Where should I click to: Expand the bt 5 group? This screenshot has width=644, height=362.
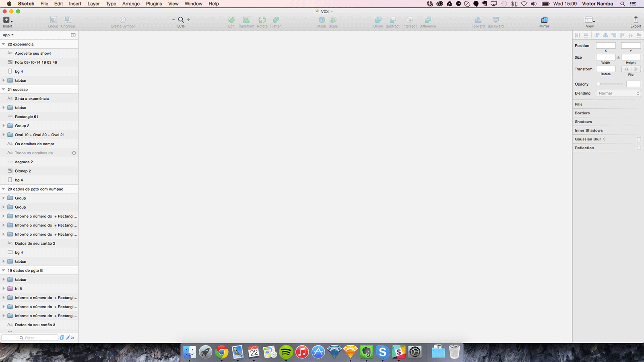[x=4, y=288]
